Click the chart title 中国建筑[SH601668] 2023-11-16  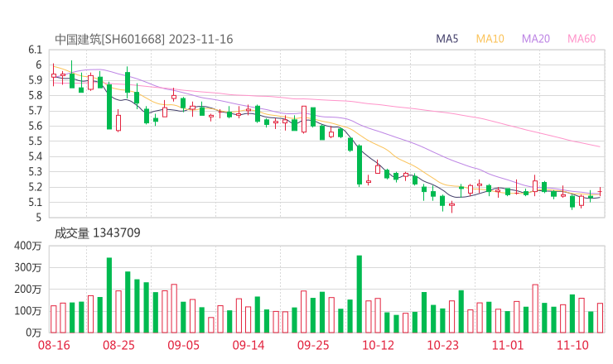(x=143, y=39)
